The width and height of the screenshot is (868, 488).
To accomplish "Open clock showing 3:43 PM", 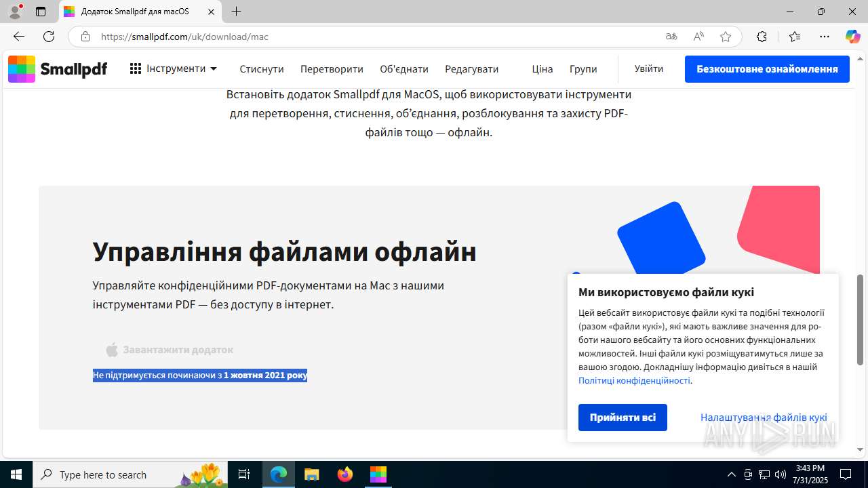I will coord(811,474).
